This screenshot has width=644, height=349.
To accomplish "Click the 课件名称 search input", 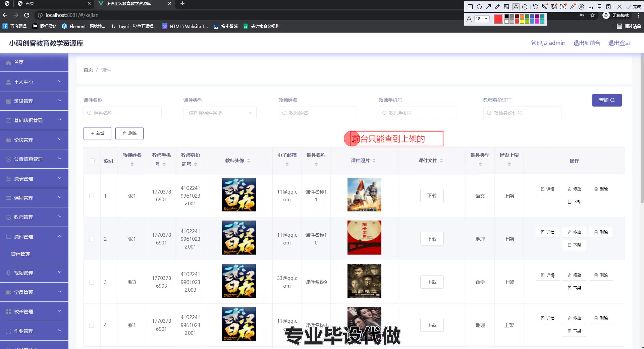I will tap(122, 113).
